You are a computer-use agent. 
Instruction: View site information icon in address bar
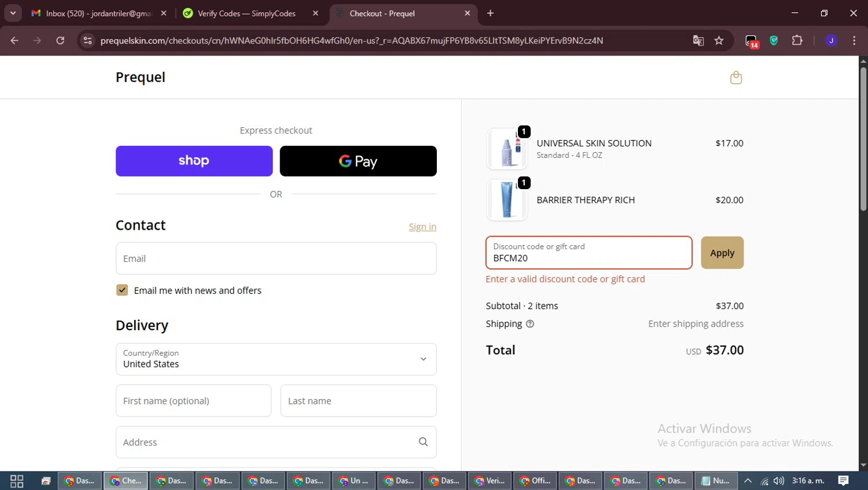coord(87,40)
